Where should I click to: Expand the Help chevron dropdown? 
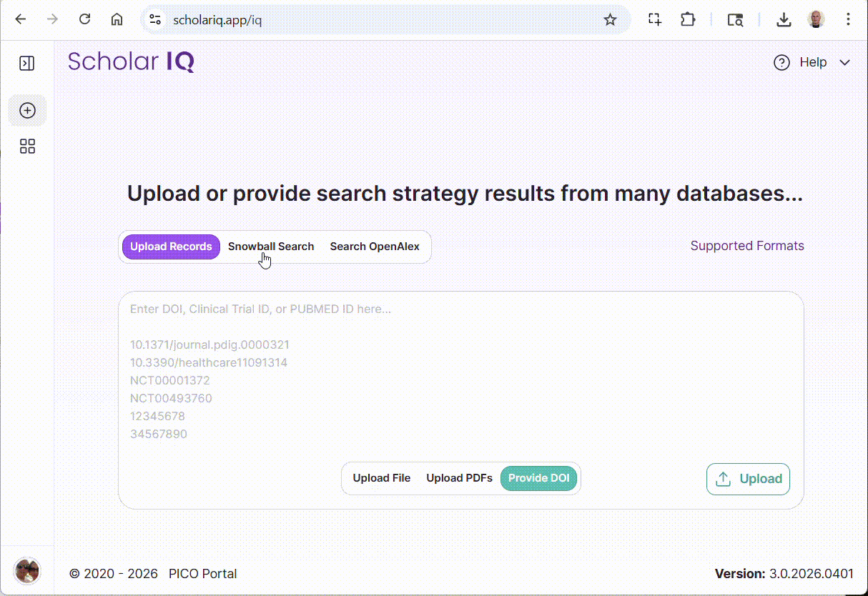tap(845, 62)
